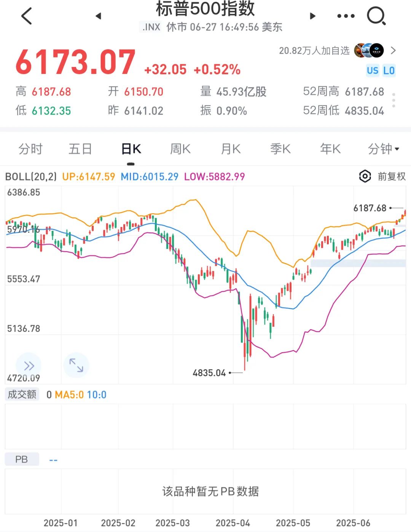Tap the double-arrow fast forward chart icon
This screenshot has width=411, height=532.
pos(29,366)
